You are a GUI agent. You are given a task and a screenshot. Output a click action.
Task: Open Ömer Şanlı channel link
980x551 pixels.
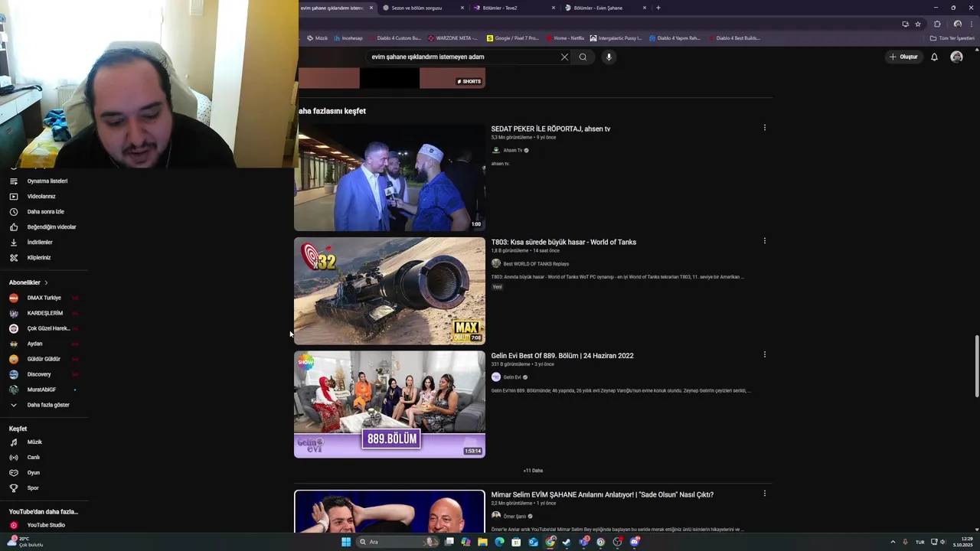514,517
